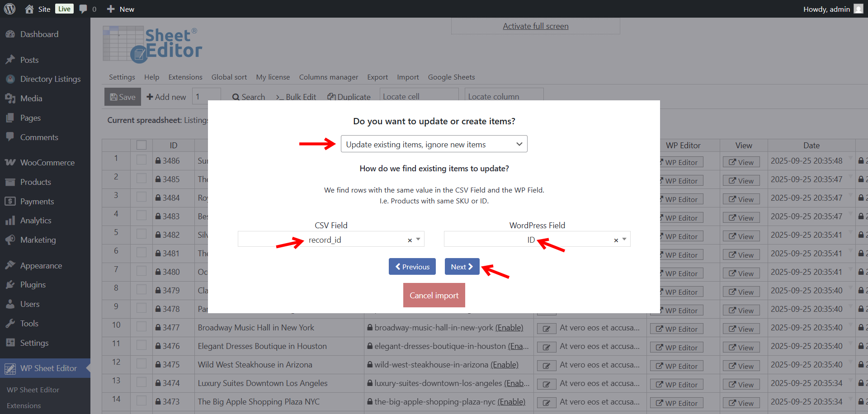
Task: Click the Next button in import dialog
Action: tap(462, 267)
